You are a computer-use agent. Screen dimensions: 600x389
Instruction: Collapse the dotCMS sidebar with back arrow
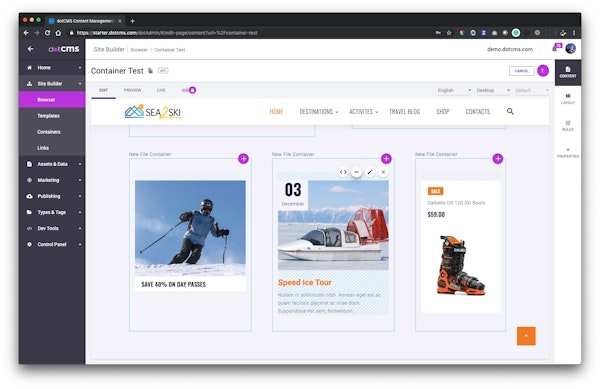point(31,49)
